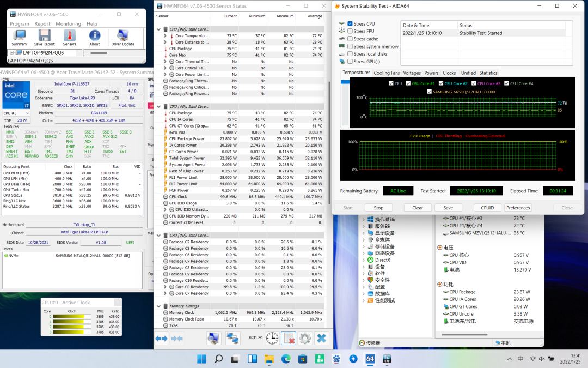
Task: Click Clear button in stability test
Action: point(418,208)
